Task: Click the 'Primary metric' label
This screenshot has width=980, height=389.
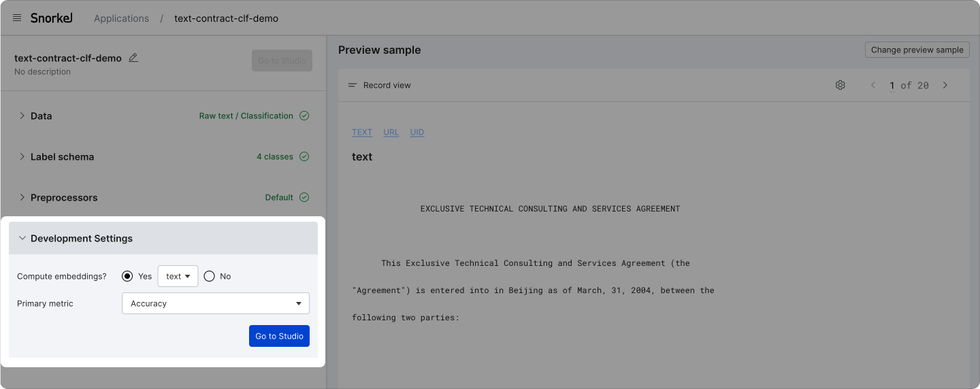Action: pyautogui.click(x=45, y=303)
